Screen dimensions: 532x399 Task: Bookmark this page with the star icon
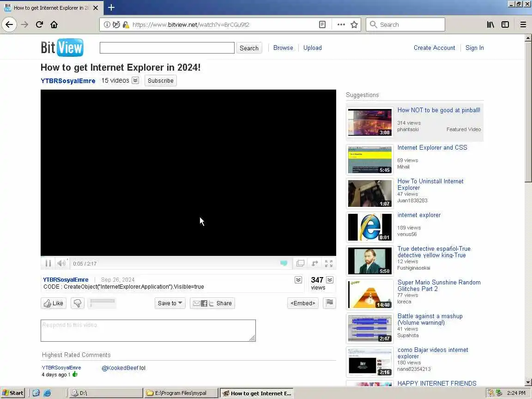click(354, 24)
